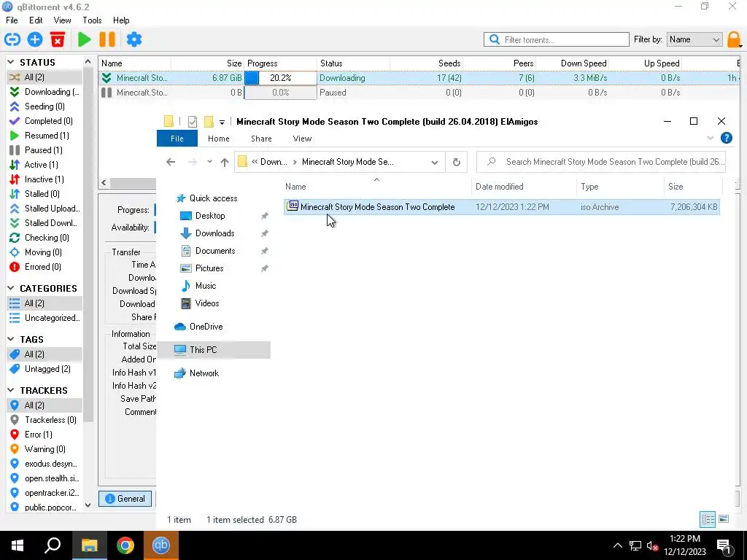
Task: Click Explorer Help question mark icon
Action: pyautogui.click(x=726, y=138)
